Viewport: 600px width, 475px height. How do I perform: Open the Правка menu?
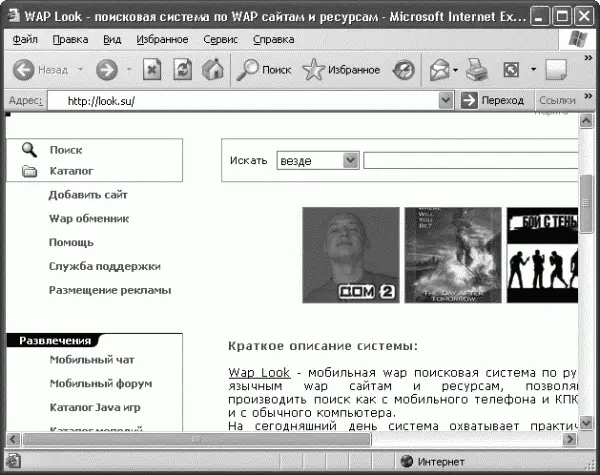(70, 39)
